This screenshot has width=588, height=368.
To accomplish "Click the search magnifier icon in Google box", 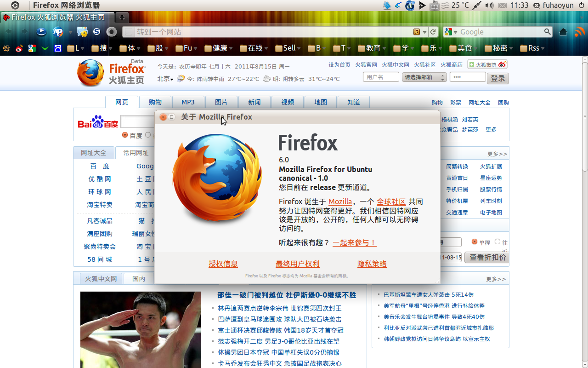I will point(547,32).
